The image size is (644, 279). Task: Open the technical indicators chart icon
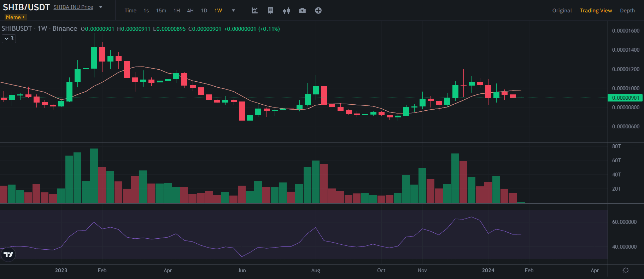click(x=254, y=11)
